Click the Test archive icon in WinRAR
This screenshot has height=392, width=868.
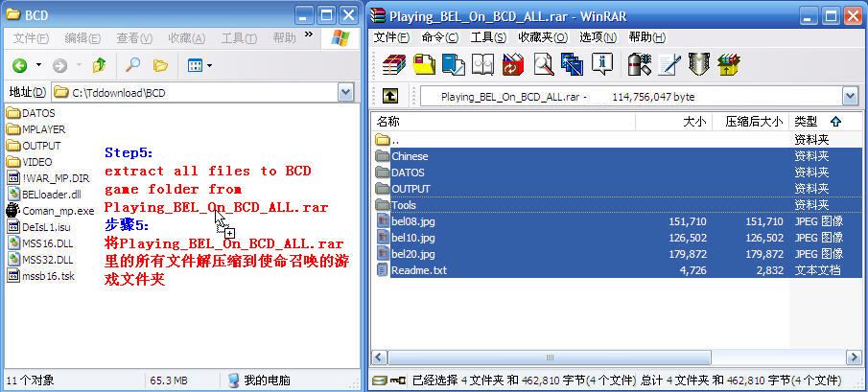454,64
